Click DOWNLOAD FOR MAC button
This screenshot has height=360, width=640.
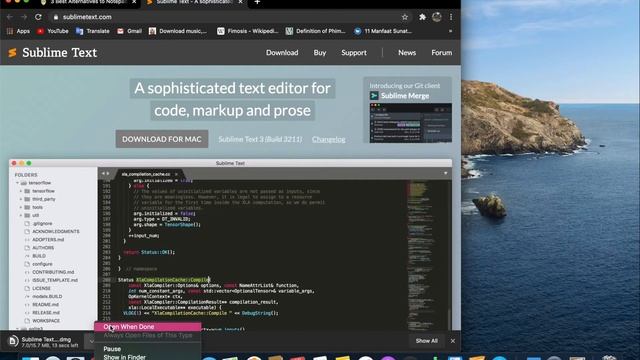(162, 139)
